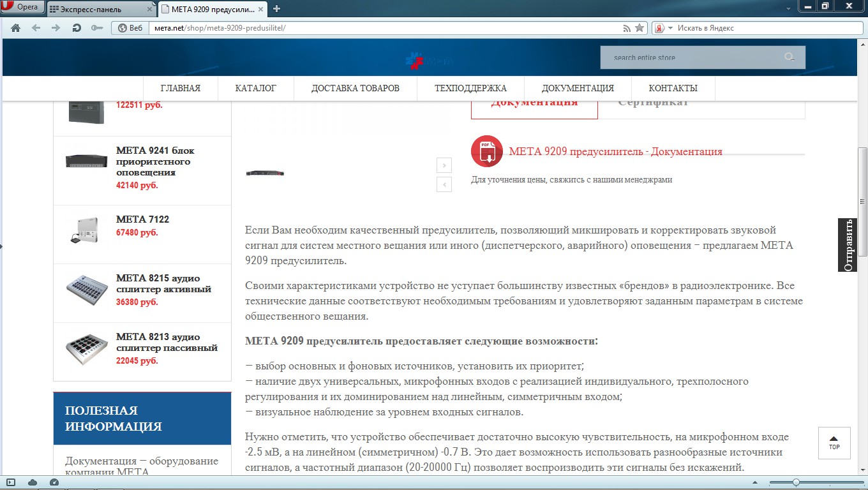Open the КОНТАКТЫ menu item
The width and height of the screenshot is (868, 490).
click(x=673, y=88)
